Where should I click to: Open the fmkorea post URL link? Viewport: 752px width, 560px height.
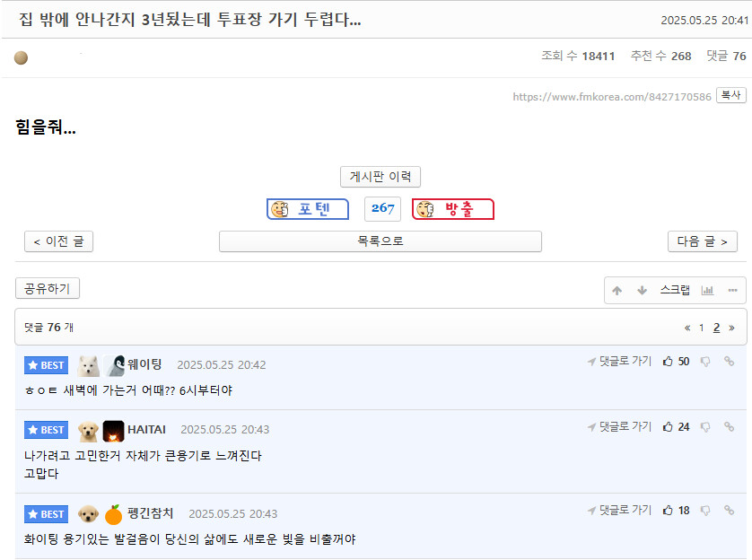[612, 97]
